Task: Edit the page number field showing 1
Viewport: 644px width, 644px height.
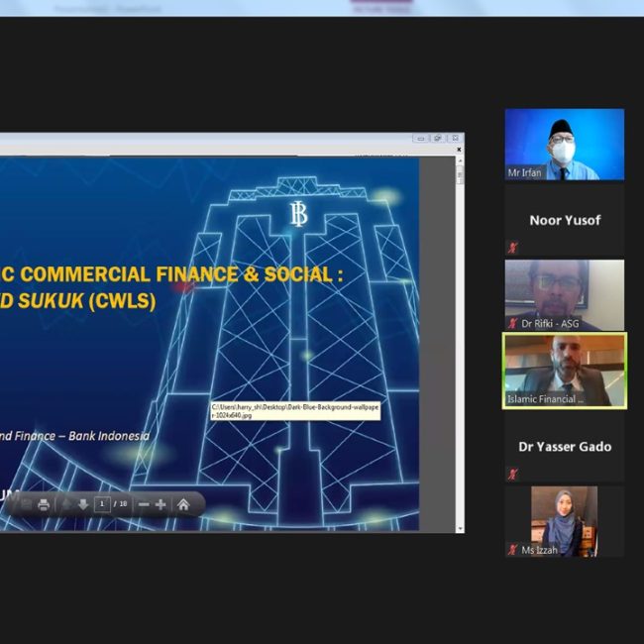Action: pyautogui.click(x=102, y=504)
